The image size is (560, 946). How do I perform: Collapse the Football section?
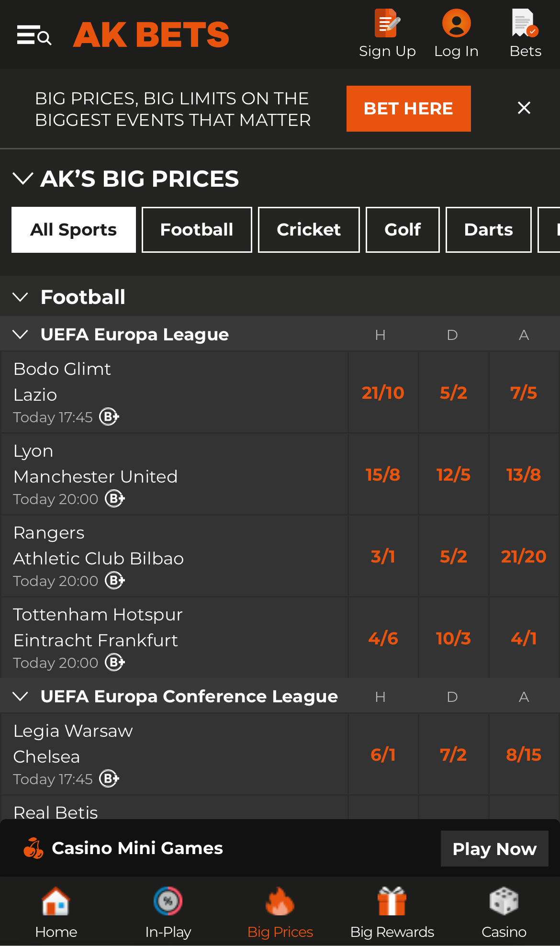click(x=20, y=297)
